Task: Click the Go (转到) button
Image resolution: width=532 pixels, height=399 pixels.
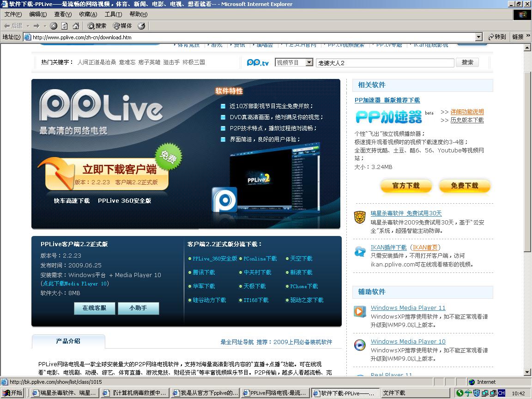Action: point(497,37)
